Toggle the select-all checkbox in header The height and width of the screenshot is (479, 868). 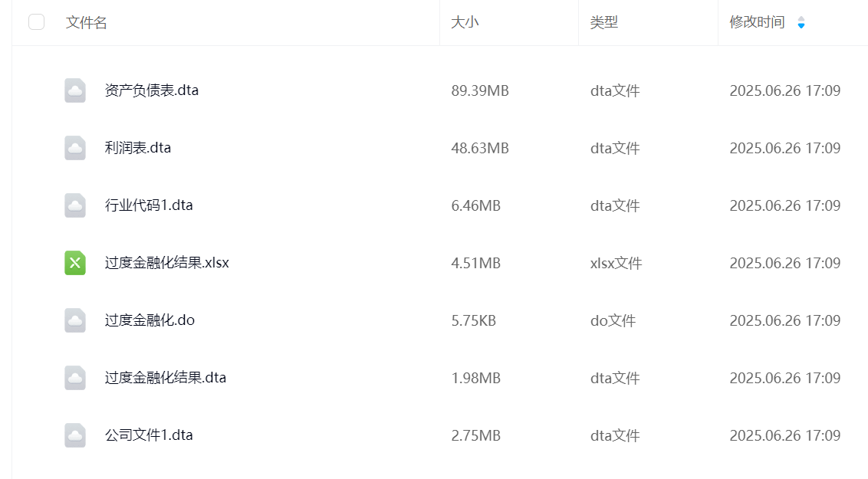36,22
